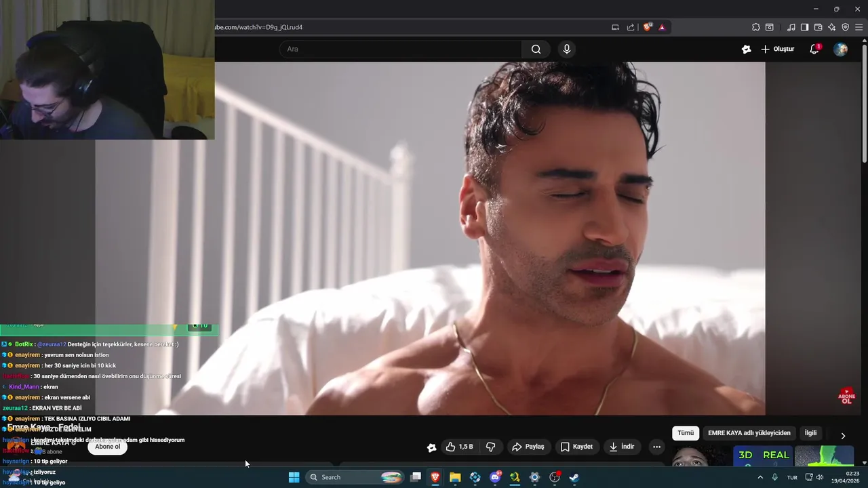868x488 pixels.
Task: Switch the TUR input language indicator
Action: click(792, 477)
